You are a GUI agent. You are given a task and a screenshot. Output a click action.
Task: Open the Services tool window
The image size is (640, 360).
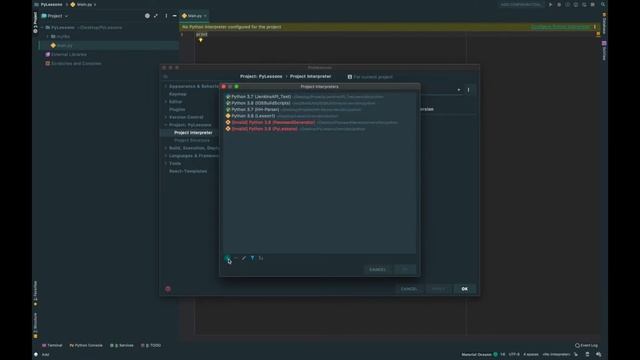122,345
